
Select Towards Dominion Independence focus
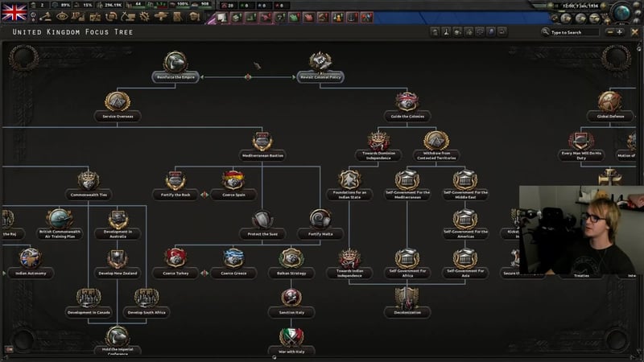pyautogui.click(x=378, y=146)
